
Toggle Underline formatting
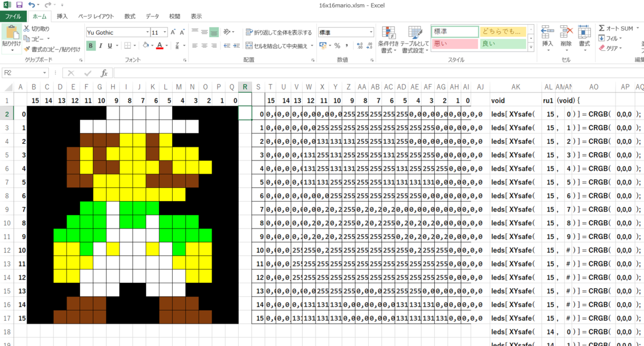coord(110,46)
